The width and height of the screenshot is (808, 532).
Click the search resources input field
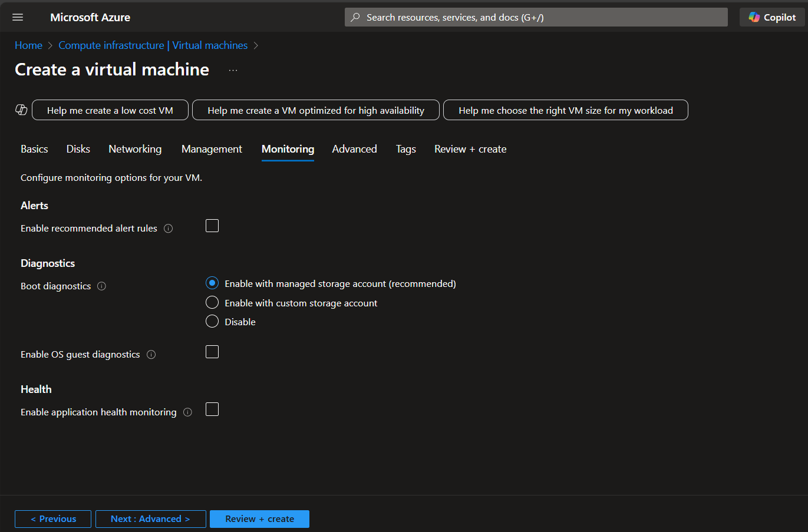click(536, 17)
